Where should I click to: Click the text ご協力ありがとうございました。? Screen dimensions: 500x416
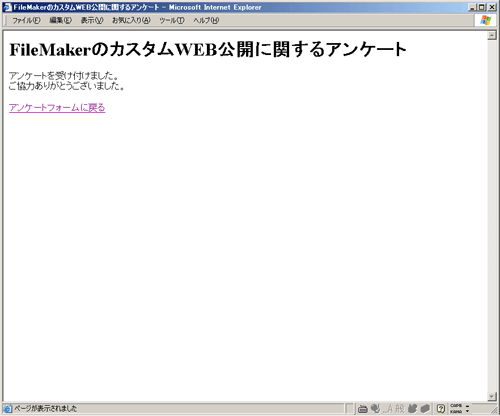[67, 86]
